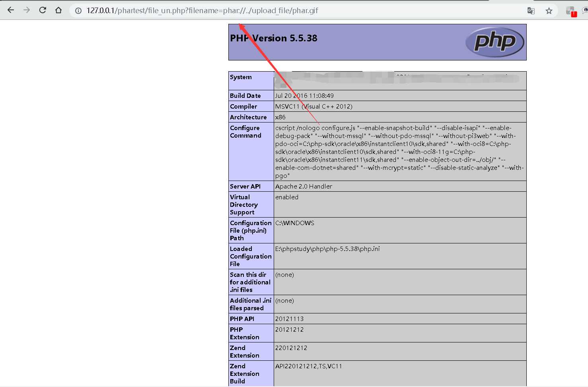The image size is (588, 387).
Task: Select the 'Configuration File (php.ini) Path' label
Action: pyautogui.click(x=251, y=231)
